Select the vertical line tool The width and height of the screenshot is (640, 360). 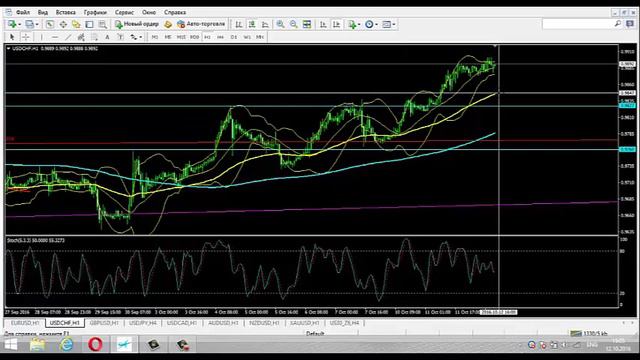pyautogui.click(x=41, y=37)
